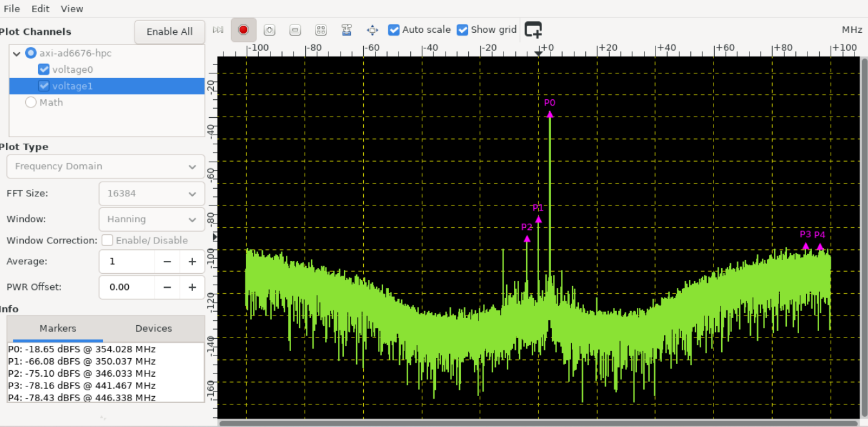The image size is (868, 427).
Task: Uncheck the Auto scale checkbox
Action: tap(394, 30)
